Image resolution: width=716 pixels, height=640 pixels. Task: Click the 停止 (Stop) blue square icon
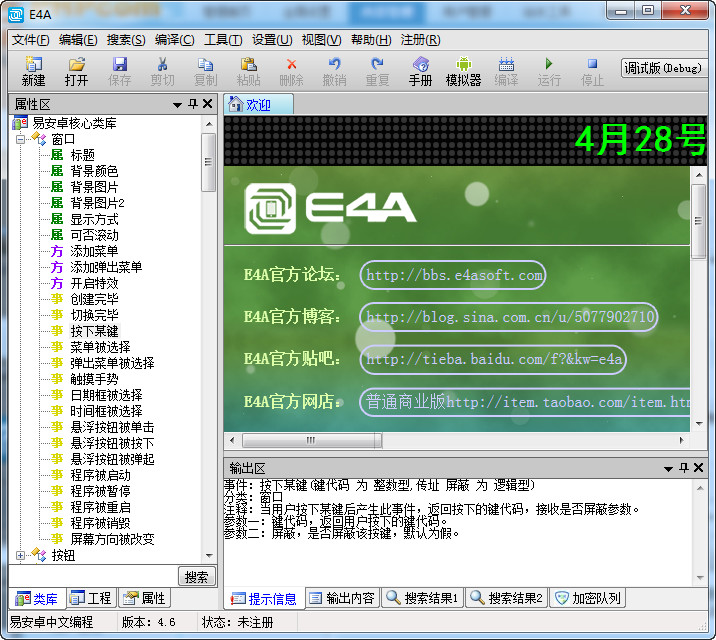tap(592, 64)
